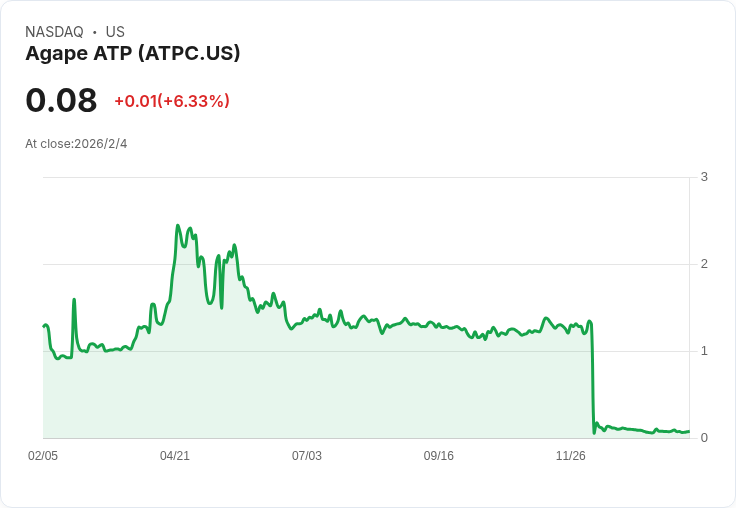
Task: Click the highest peak of the price line
Action: pyautogui.click(x=177, y=226)
